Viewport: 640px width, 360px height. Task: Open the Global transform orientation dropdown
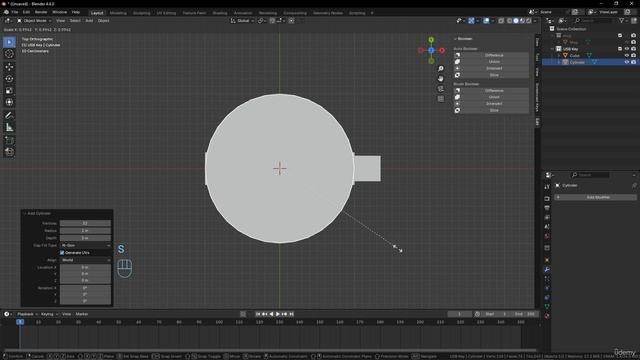tap(242, 21)
